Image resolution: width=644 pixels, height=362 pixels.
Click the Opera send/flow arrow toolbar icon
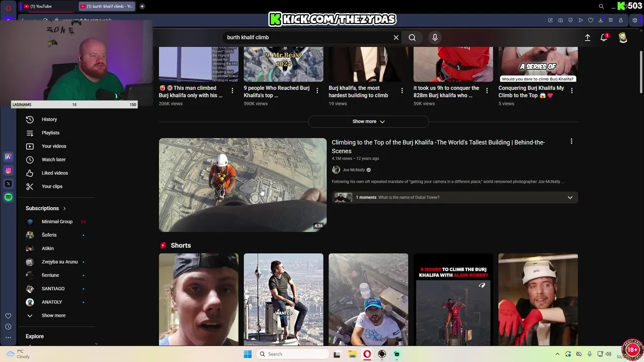coord(581,20)
